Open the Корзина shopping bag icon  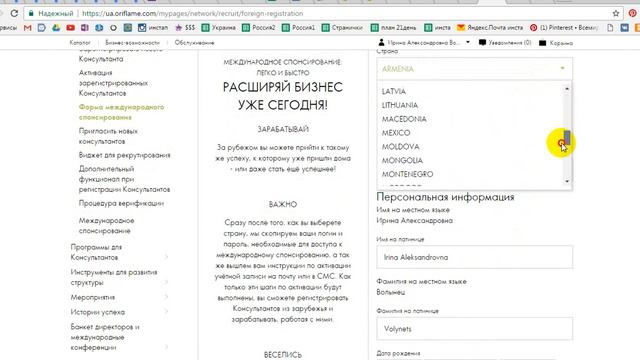542,42
